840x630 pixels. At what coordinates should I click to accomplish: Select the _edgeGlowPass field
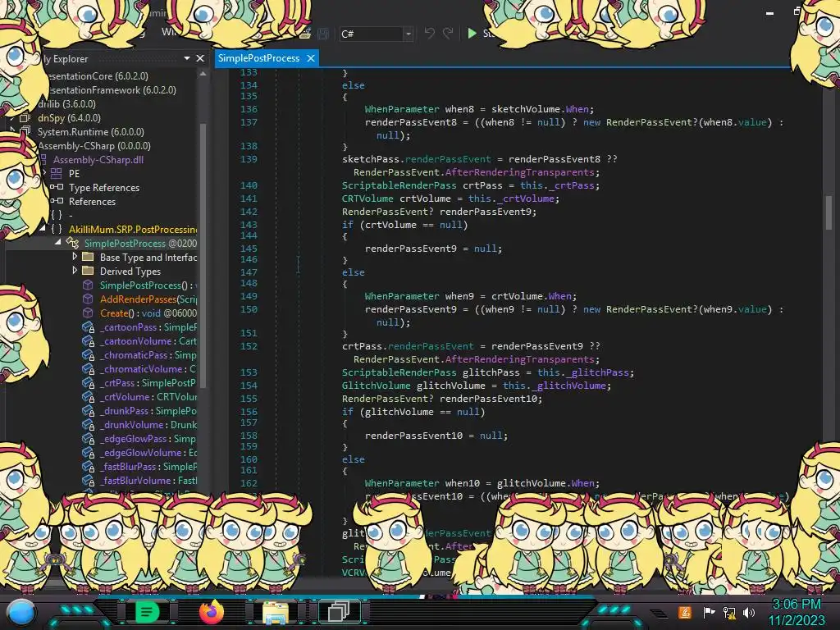148,438
